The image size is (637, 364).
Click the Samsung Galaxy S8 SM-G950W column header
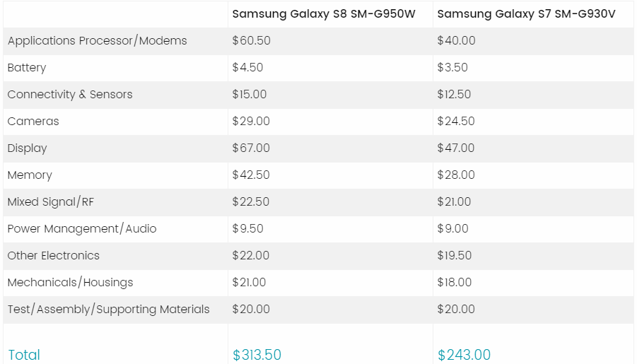click(324, 14)
